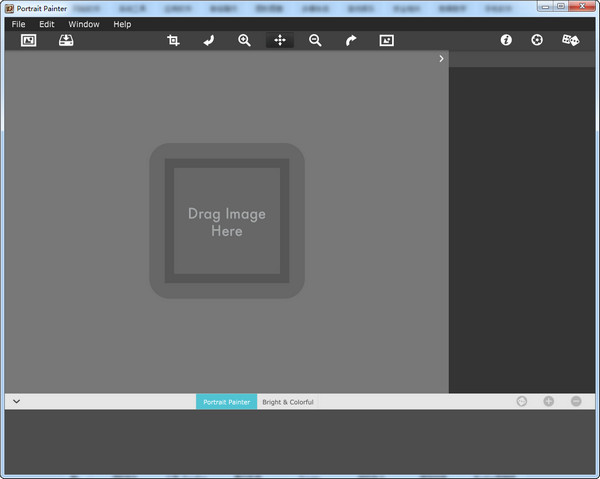Select the Move/Pan tool
The image size is (600, 479).
(280, 40)
